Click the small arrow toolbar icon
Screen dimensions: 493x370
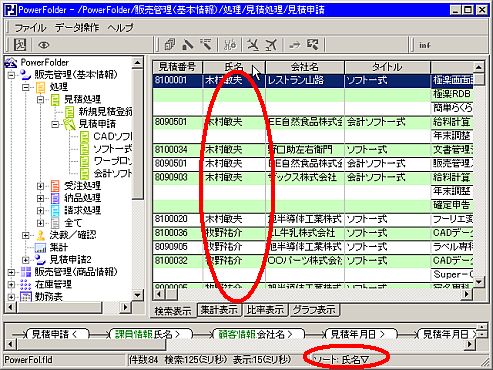pyautogui.click(x=295, y=44)
